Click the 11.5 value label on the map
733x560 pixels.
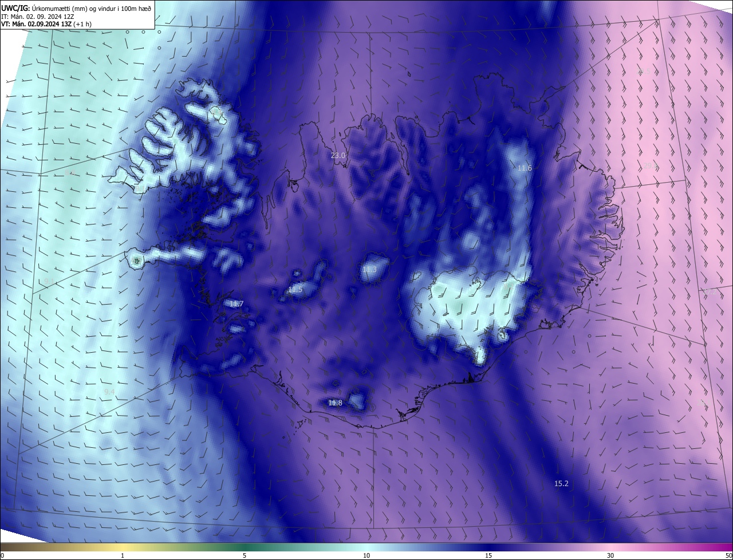click(x=295, y=290)
